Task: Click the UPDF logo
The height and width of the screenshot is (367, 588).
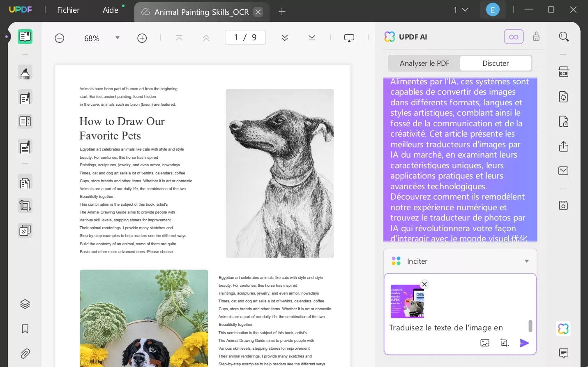Action: click(x=21, y=9)
